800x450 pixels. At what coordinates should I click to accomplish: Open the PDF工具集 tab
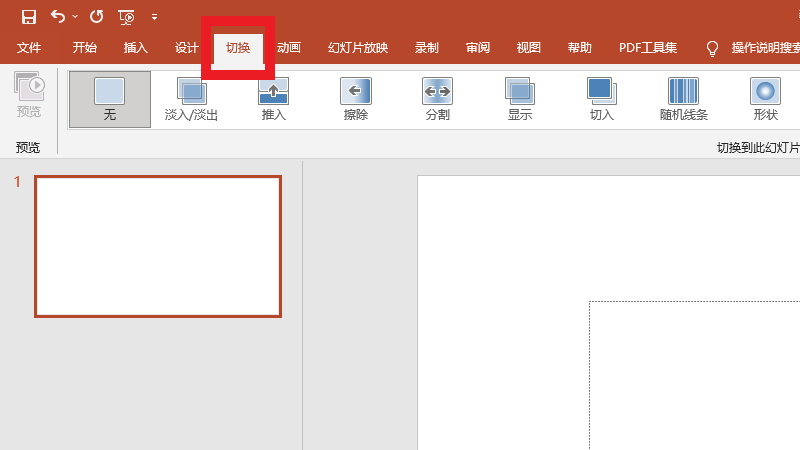[x=647, y=48]
